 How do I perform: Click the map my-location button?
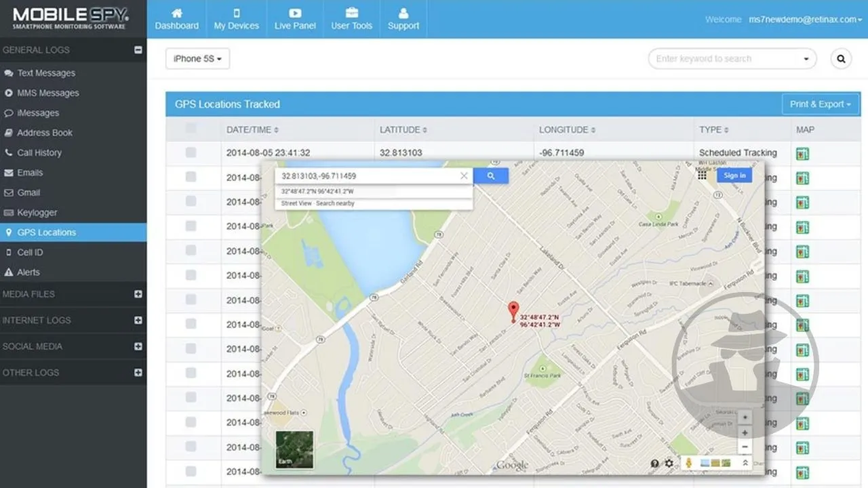click(x=745, y=418)
